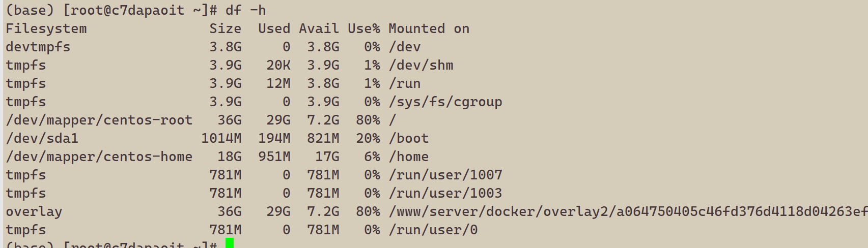
Task: Click the '/home' mount point
Action: coord(409,157)
